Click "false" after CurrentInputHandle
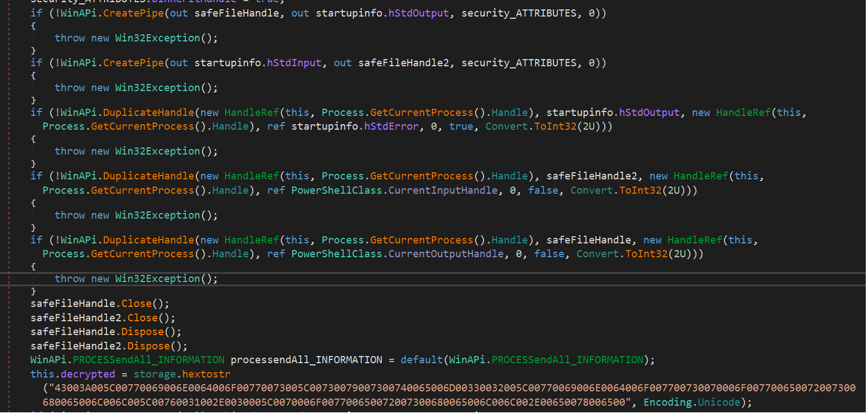868x414 pixels. pyautogui.click(x=543, y=190)
